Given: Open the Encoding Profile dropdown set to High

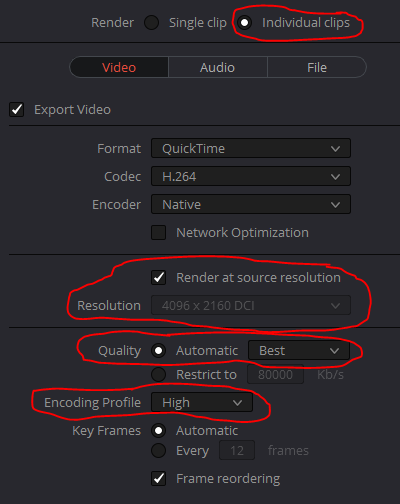Looking at the screenshot, I should [202, 403].
